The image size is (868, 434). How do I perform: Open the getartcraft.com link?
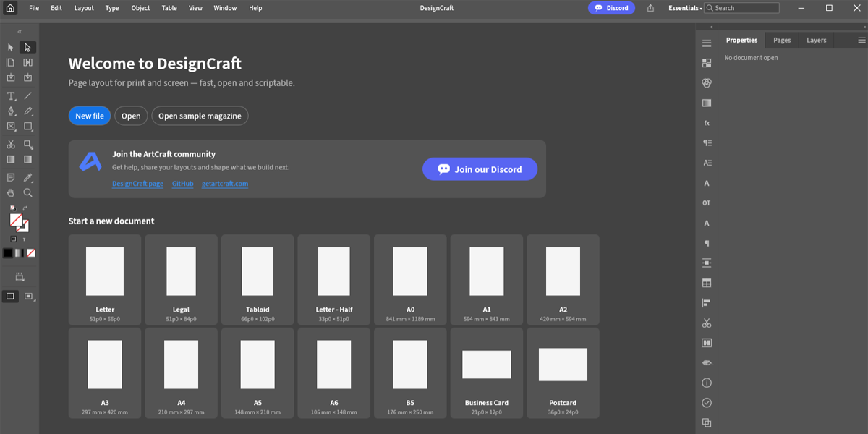pyautogui.click(x=225, y=184)
